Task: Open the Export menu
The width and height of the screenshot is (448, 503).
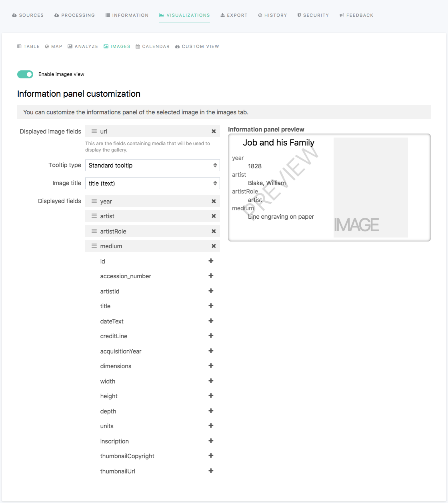Action: (x=234, y=16)
